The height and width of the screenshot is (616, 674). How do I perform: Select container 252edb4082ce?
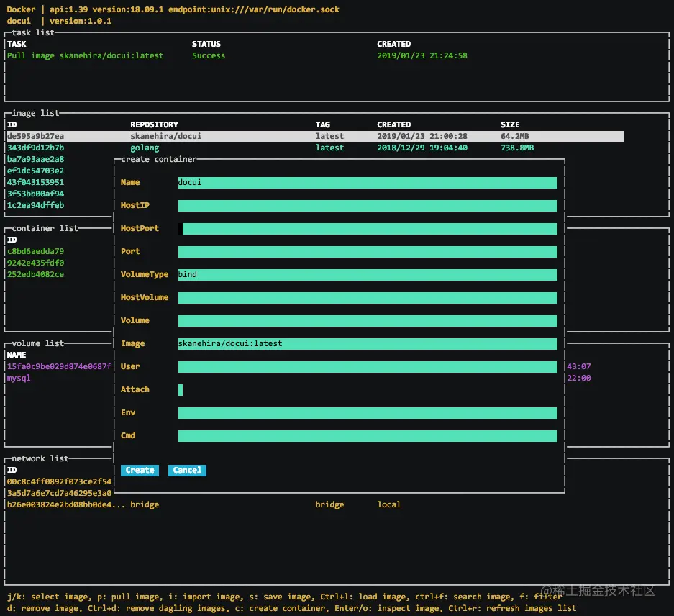[36, 274]
